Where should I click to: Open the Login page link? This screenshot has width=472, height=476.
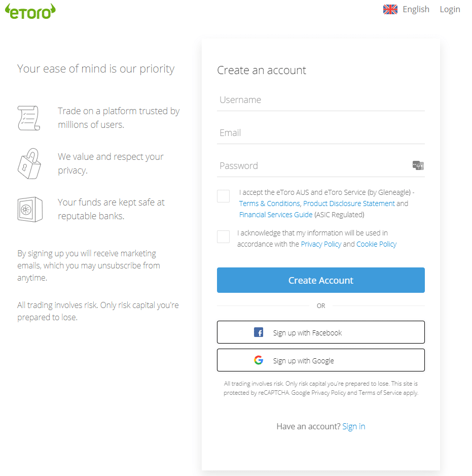(x=450, y=10)
